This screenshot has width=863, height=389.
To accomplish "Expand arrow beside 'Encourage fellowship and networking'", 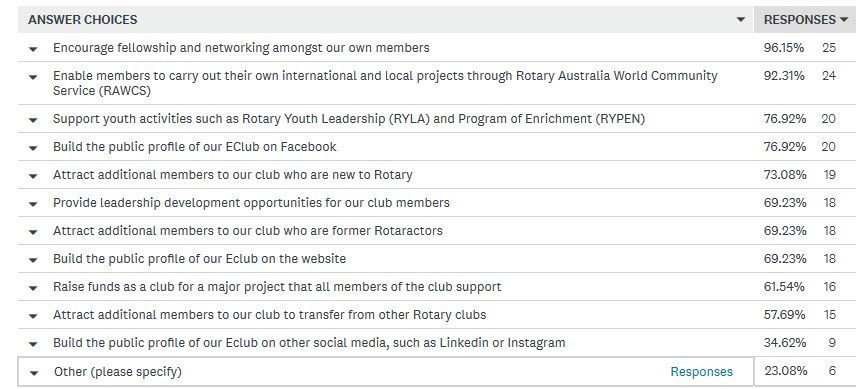I will pyautogui.click(x=33, y=49).
